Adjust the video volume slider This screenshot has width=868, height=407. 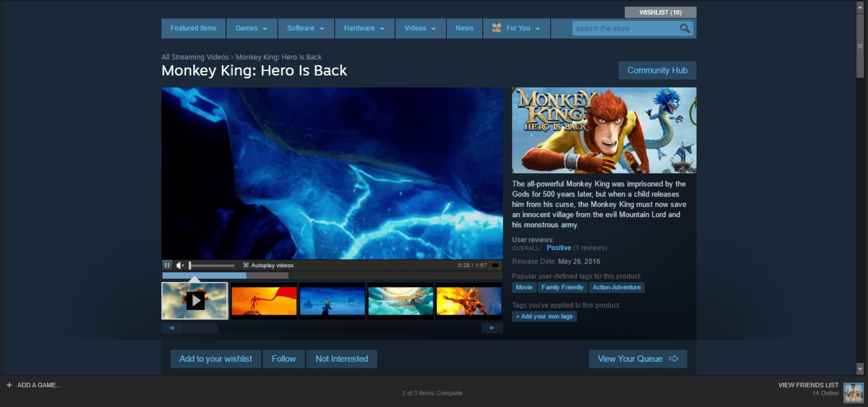coord(212,265)
